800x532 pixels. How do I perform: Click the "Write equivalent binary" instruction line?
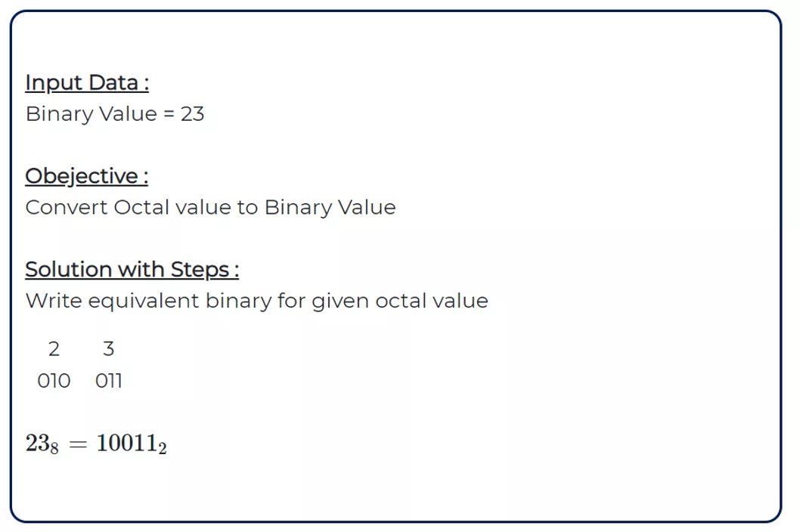[256, 301]
